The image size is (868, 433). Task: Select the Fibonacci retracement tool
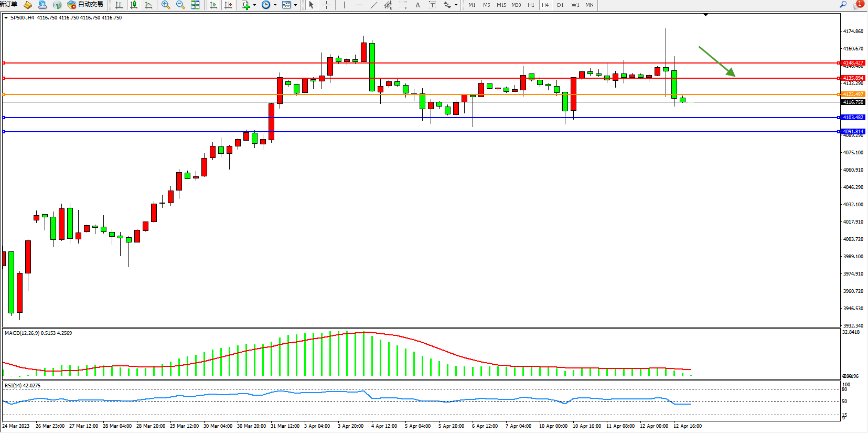coord(403,5)
